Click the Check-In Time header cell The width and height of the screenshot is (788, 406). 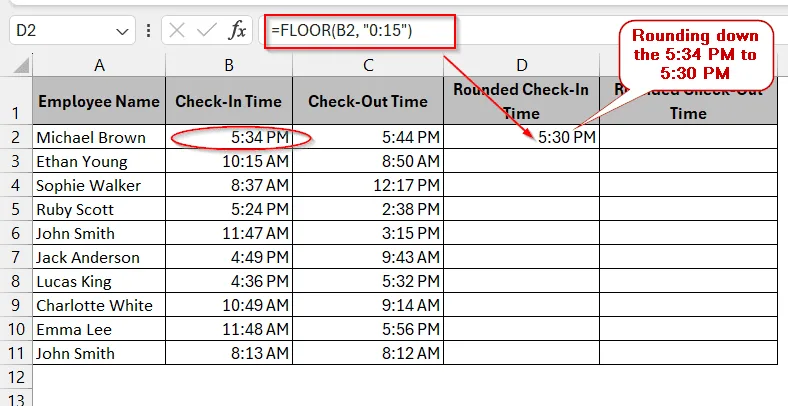point(229,100)
